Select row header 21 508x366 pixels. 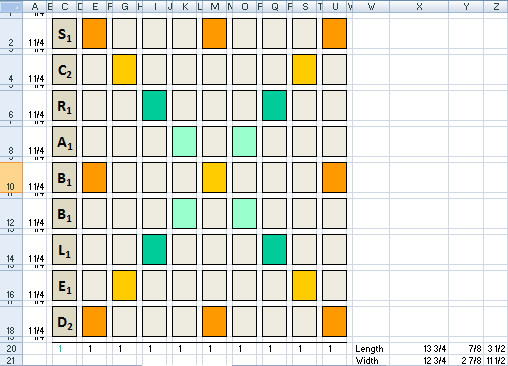coord(11,360)
